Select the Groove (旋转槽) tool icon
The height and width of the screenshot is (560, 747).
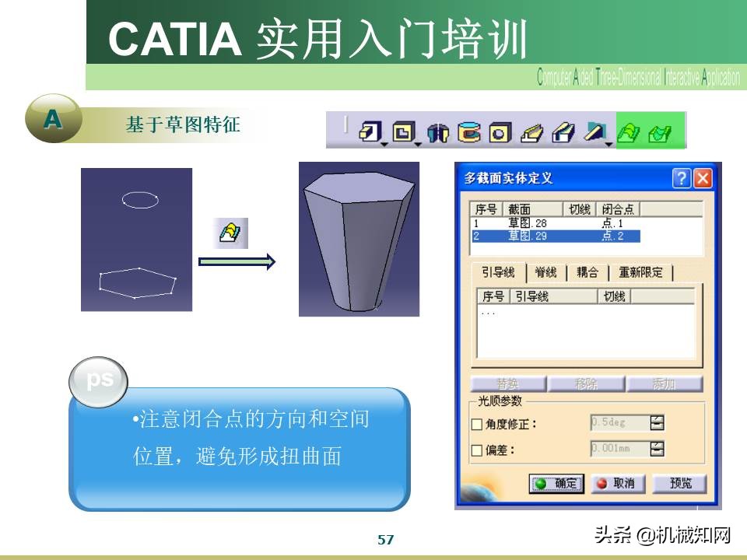coord(469,132)
